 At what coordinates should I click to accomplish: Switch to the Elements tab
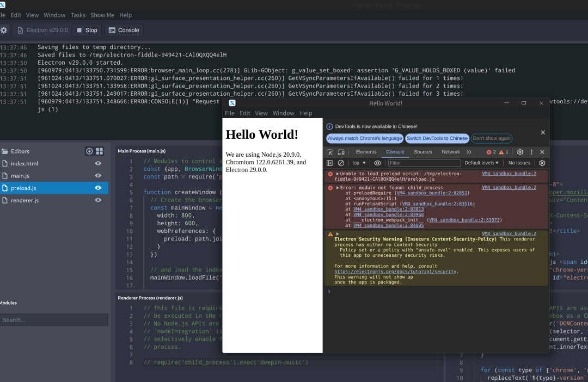(x=366, y=152)
